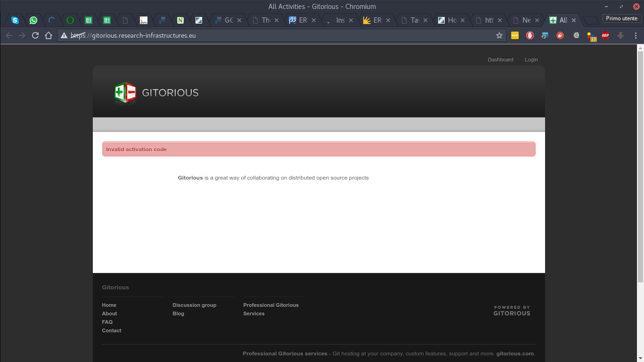Viewport: 644px width, 362px height.
Task: Open the red plug extension icon
Action: click(x=560, y=35)
